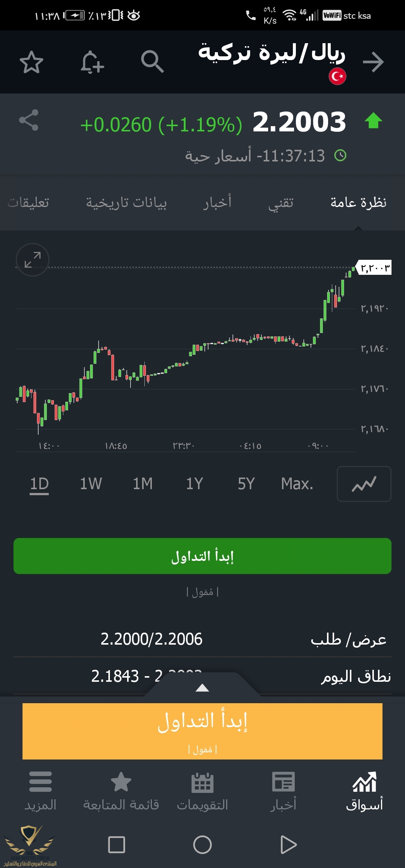Image resolution: width=405 pixels, height=868 pixels.
Task: Add pair to favorites with star icon
Action: pos(31,62)
